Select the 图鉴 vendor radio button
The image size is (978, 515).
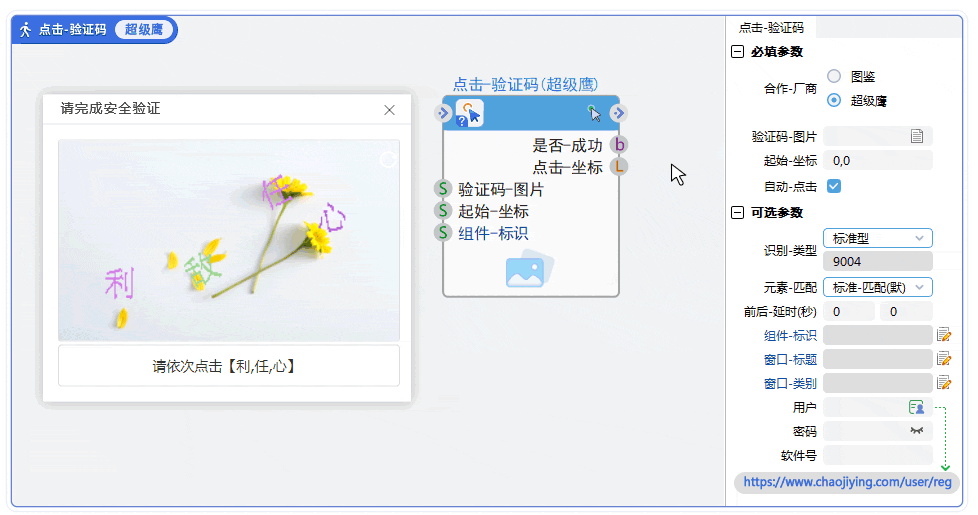(834, 76)
